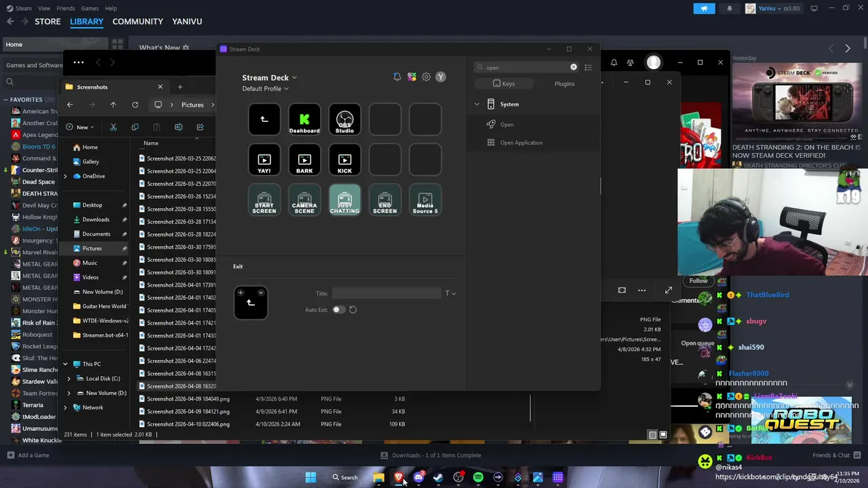This screenshot has width=868, height=488.
Task: Select the Media Source 5 key
Action: click(425, 201)
